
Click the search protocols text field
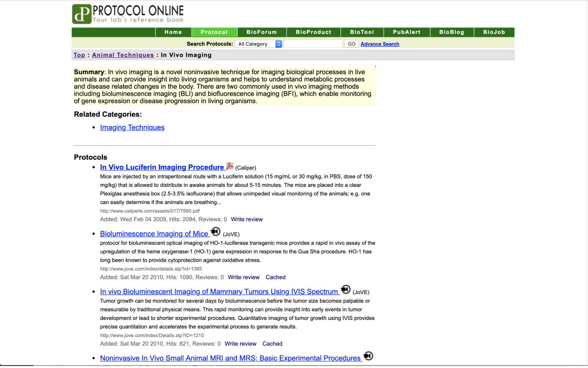pos(313,44)
